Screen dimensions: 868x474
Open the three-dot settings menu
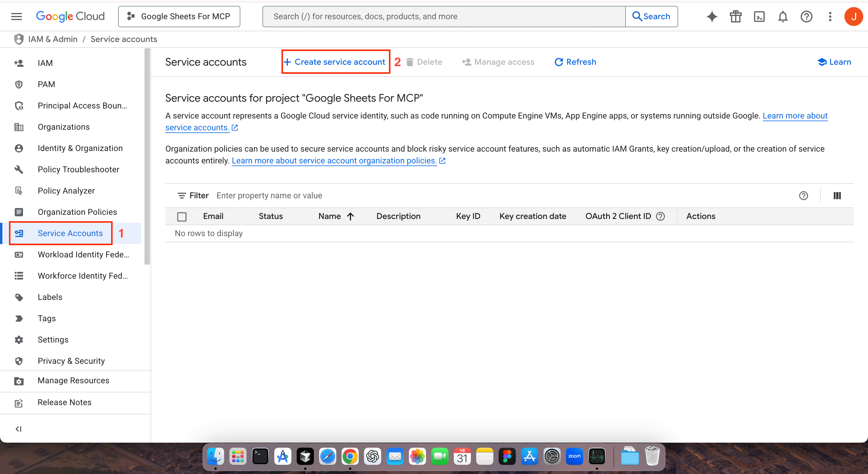click(x=830, y=16)
